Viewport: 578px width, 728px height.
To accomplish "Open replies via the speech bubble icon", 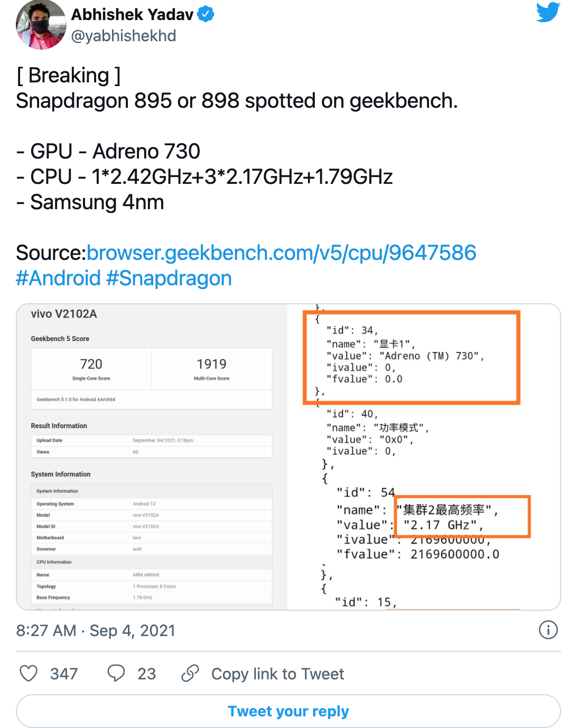I will coord(117,673).
